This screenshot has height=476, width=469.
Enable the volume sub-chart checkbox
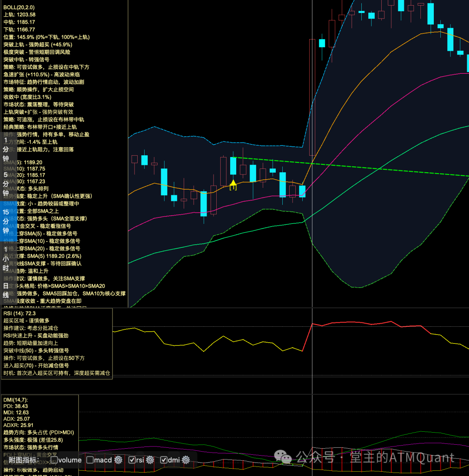tap(54, 460)
